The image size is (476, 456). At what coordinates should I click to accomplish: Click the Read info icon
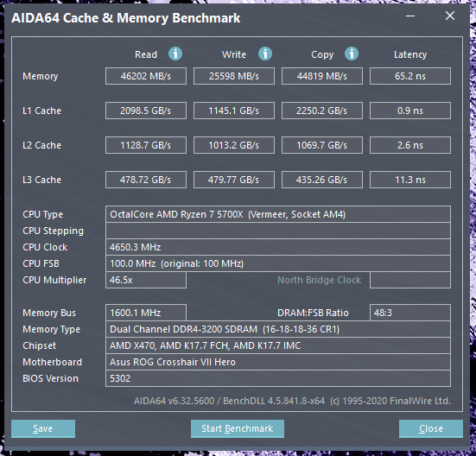click(175, 54)
